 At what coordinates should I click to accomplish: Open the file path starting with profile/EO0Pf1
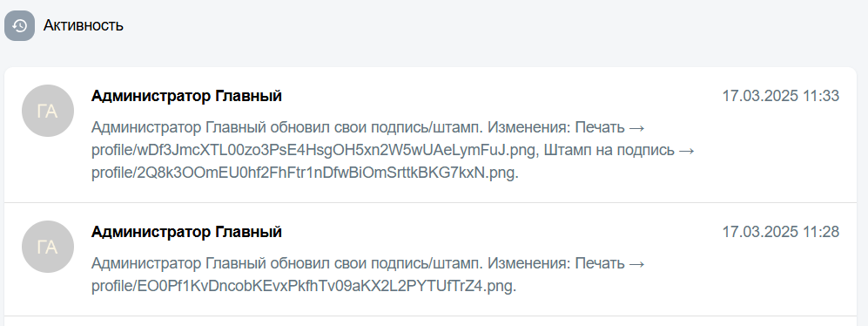coord(303,286)
